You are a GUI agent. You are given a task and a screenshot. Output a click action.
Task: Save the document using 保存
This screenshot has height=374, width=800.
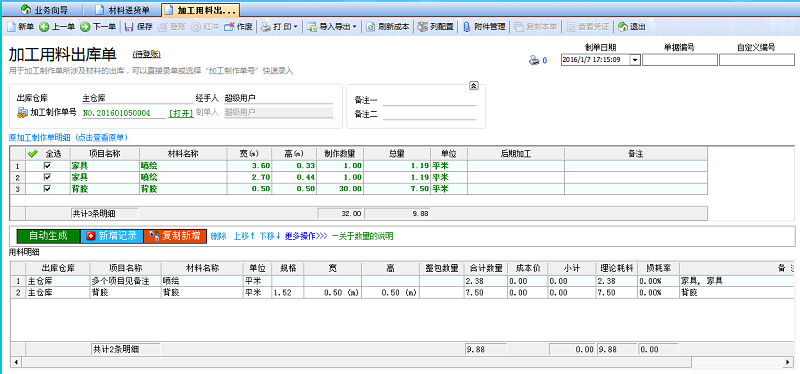(x=139, y=27)
